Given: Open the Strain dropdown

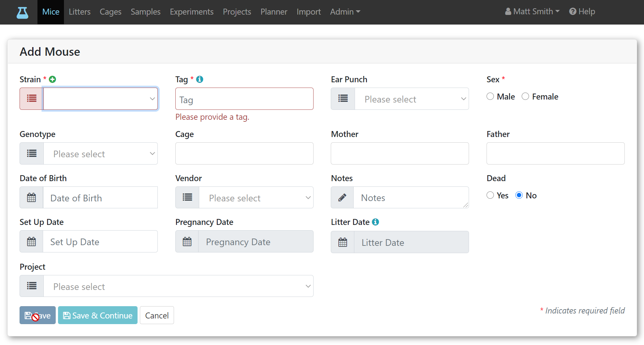Looking at the screenshot, I should tap(100, 99).
